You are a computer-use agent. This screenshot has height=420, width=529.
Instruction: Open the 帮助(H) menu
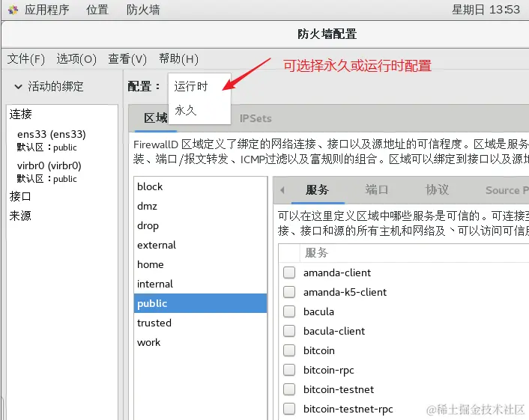[179, 59]
